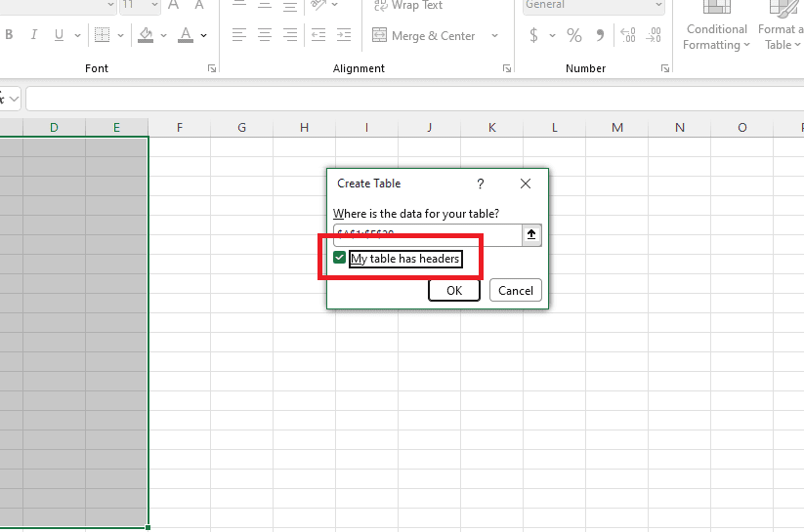The height and width of the screenshot is (532, 804).
Task: Apply Underline formatting button
Action: coord(59,35)
